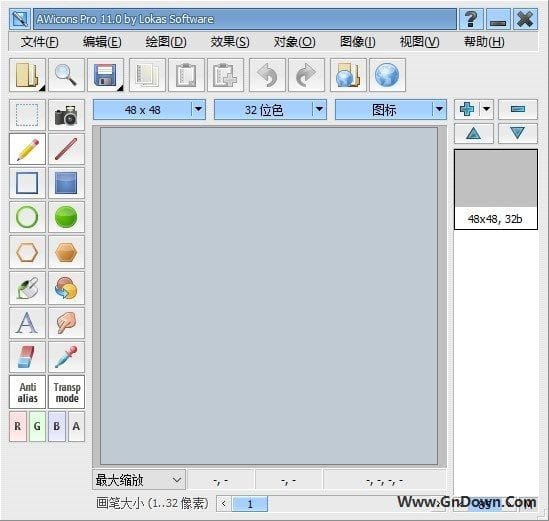Add new image format with plus button
The width and height of the screenshot is (549, 521).
[x=467, y=109]
